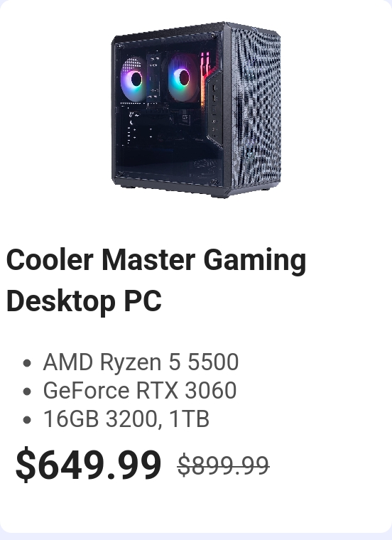Screen dimensions: 392x540
Task: Click the $649.99 sale price
Action: tap(89, 464)
